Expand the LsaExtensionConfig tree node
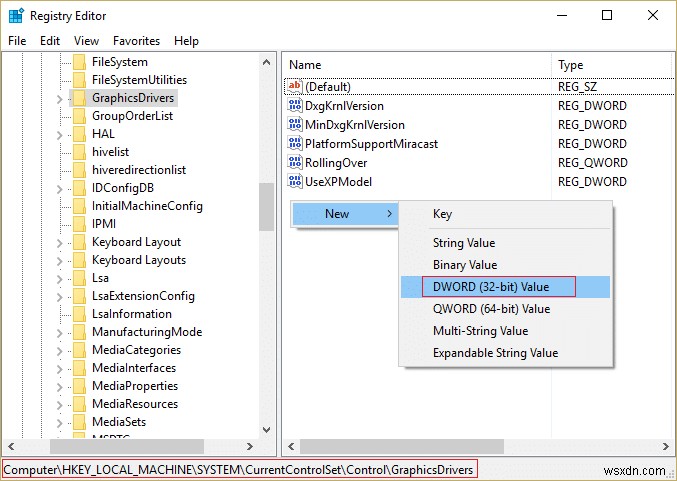 pos(60,297)
